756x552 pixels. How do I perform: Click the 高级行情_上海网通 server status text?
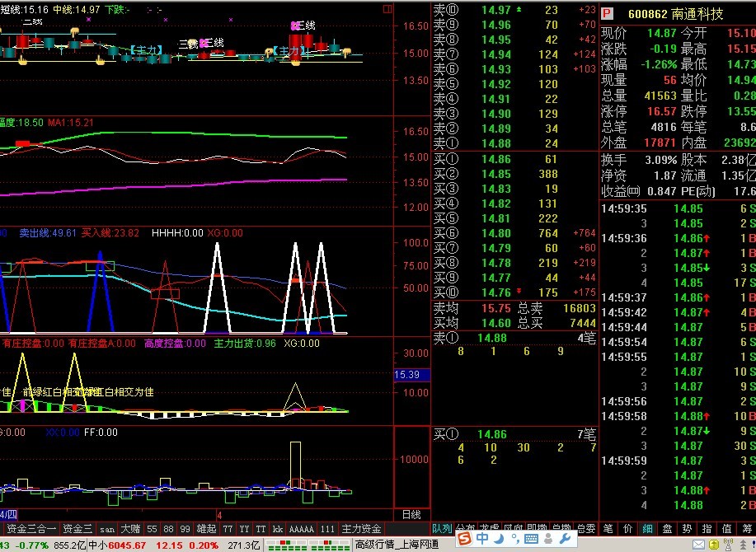(397, 545)
